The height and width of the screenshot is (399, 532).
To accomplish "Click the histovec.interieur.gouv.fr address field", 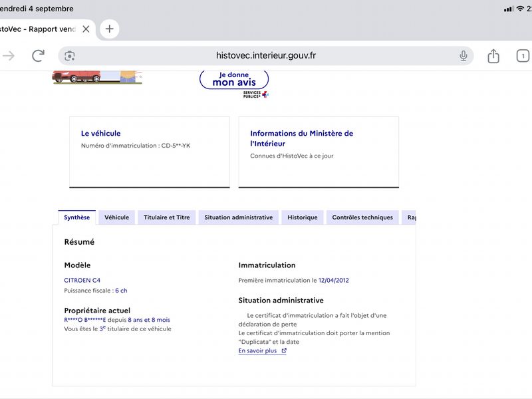I will pos(266,56).
